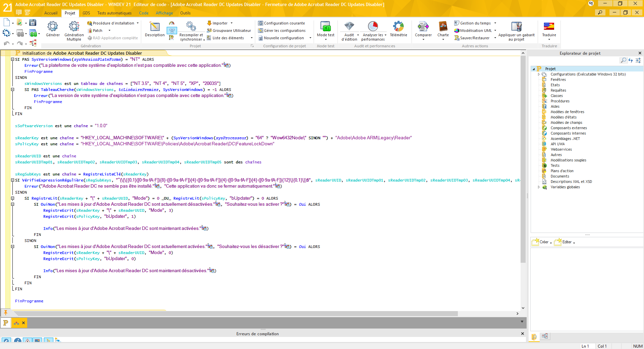Viewport: 644px width, 349px height.
Task: Click the Redo arrow
Action: pyautogui.click(x=20, y=43)
